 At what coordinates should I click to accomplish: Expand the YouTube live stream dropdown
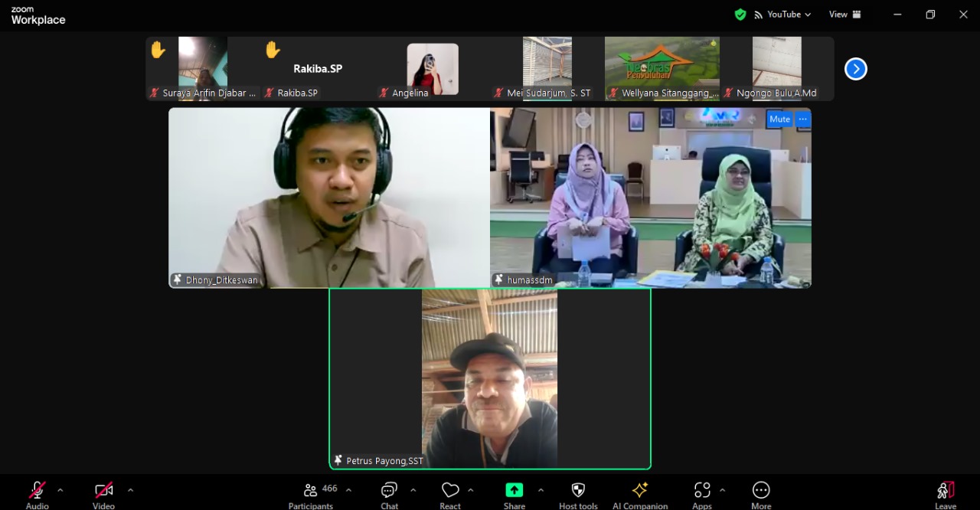tap(808, 14)
